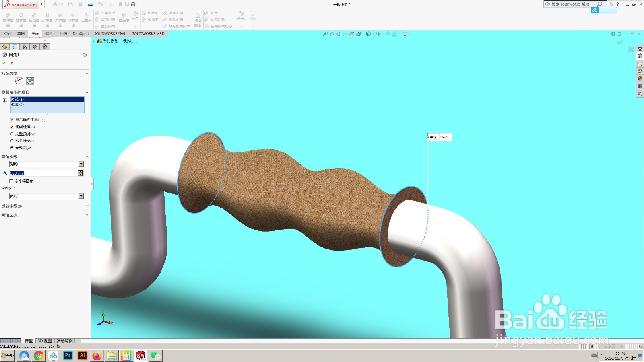This screenshot has height=362, width=644.
Task: Open Hide/Show Items icon in view toolbar
Action: pos(378,34)
